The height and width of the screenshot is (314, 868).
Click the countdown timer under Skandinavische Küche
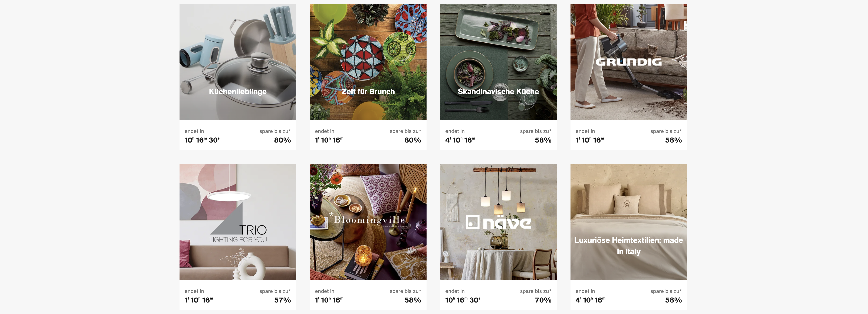tap(460, 140)
